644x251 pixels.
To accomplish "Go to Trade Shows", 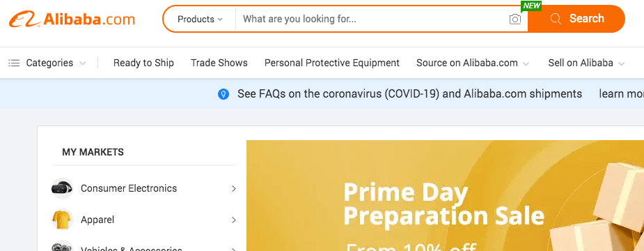I will [x=219, y=63].
